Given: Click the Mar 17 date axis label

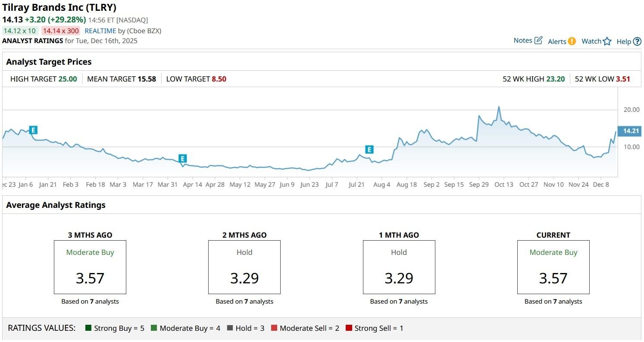Looking at the screenshot, I should click(143, 185).
